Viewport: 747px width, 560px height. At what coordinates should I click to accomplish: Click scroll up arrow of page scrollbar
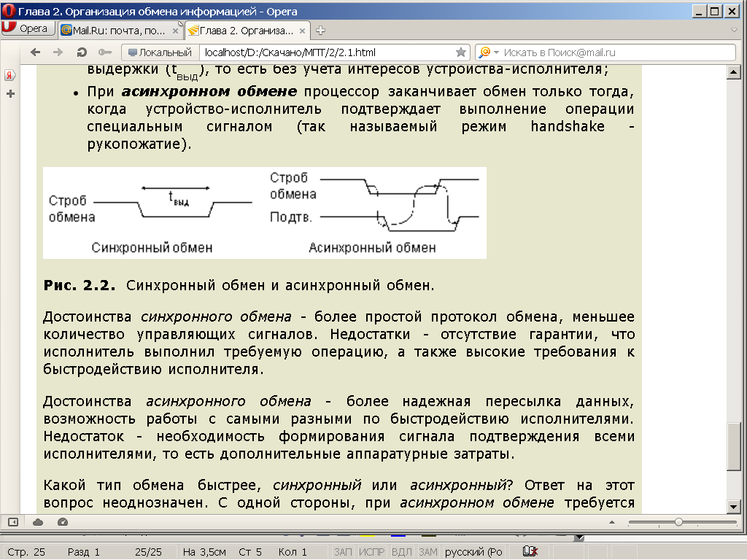tap(734, 72)
